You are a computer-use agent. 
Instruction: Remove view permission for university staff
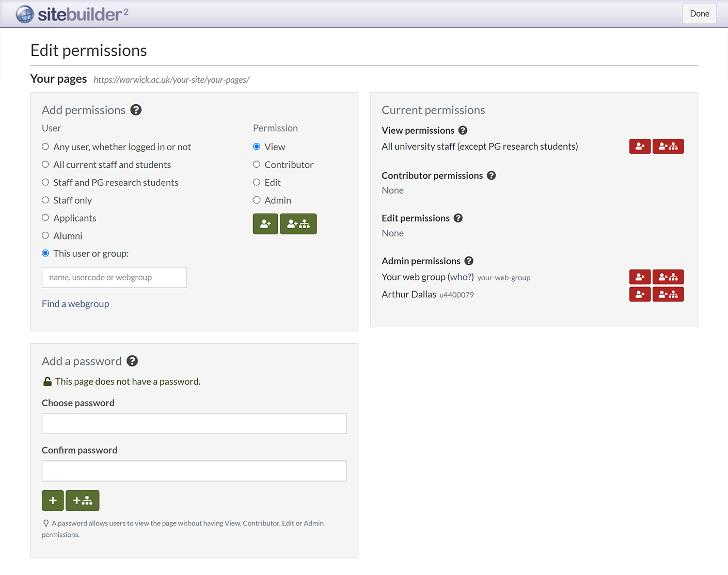point(640,146)
